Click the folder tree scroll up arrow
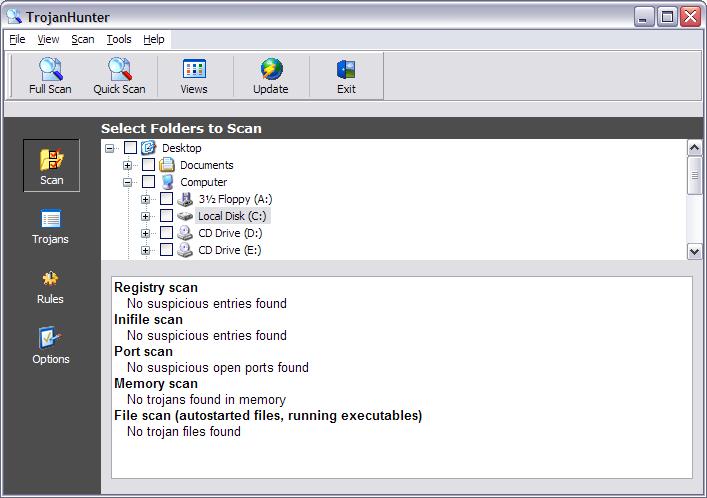Image resolution: width=707 pixels, height=498 pixels. coord(694,148)
